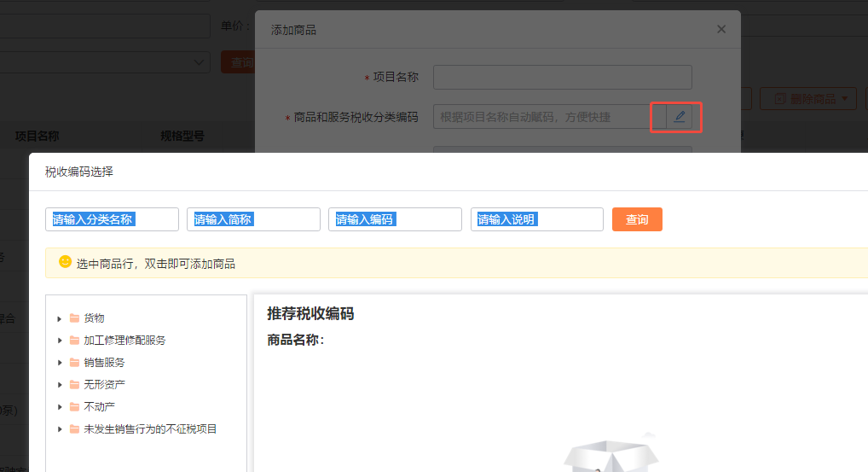Click the 删除商品 icon in background window
This screenshot has width=868, height=472.
pos(780,99)
